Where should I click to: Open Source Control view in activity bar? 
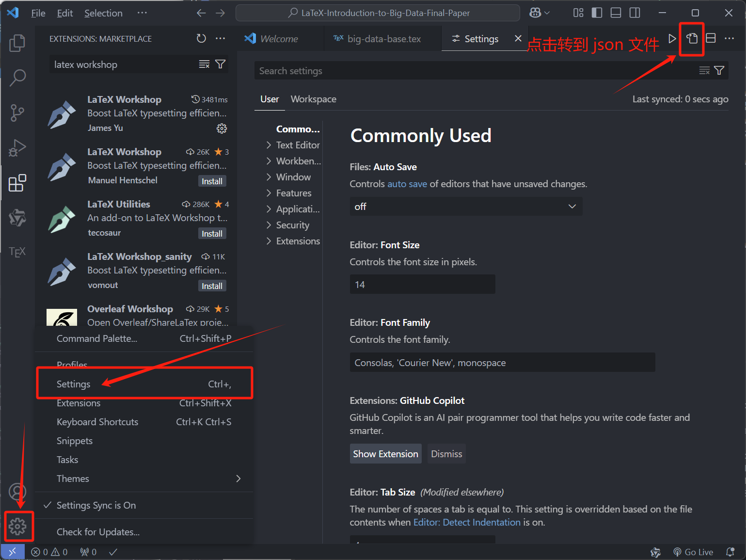[17, 112]
